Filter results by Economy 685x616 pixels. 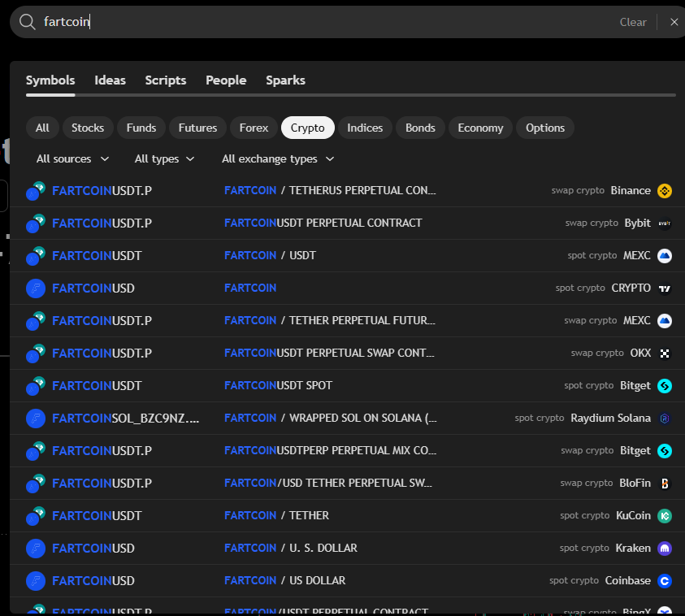[480, 128]
